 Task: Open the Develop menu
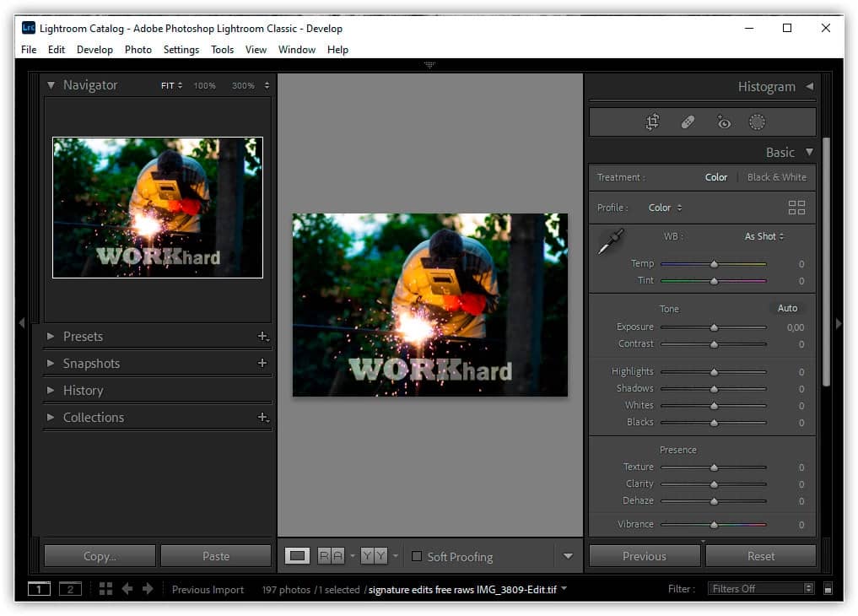tap(94, 50)
